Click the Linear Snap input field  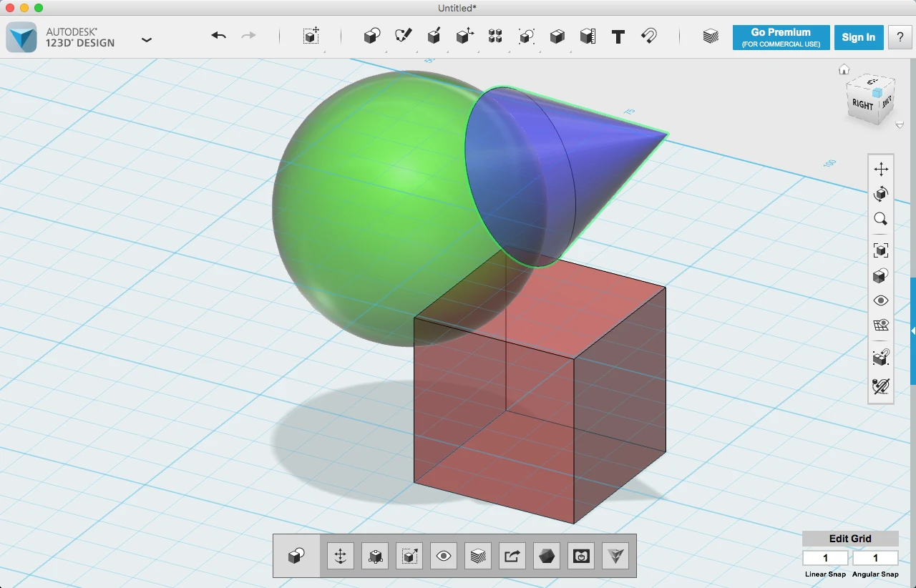(x=825, y=558)
